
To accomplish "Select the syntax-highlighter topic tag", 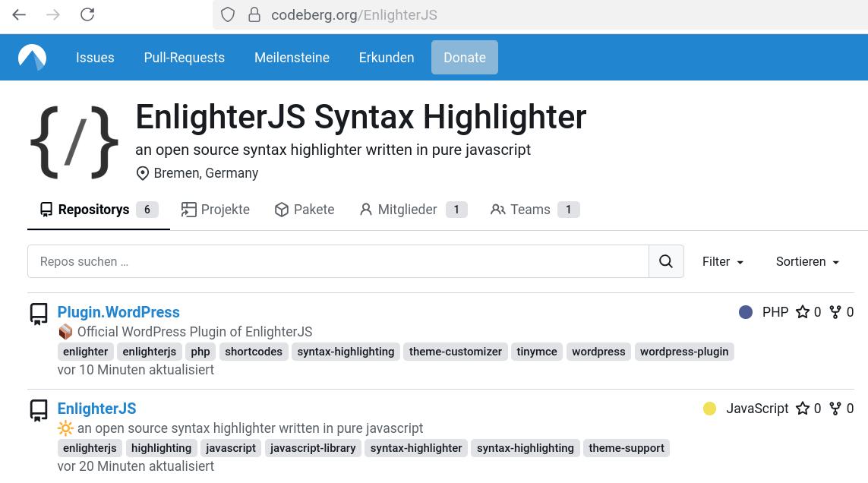I will (416, 448).
